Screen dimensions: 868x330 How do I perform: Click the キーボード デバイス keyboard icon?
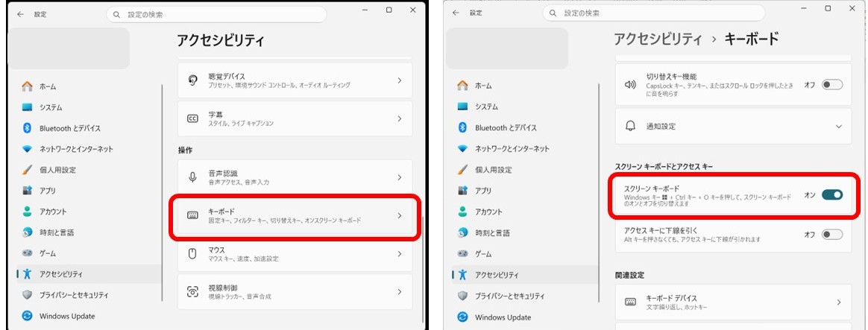point(630,302)
